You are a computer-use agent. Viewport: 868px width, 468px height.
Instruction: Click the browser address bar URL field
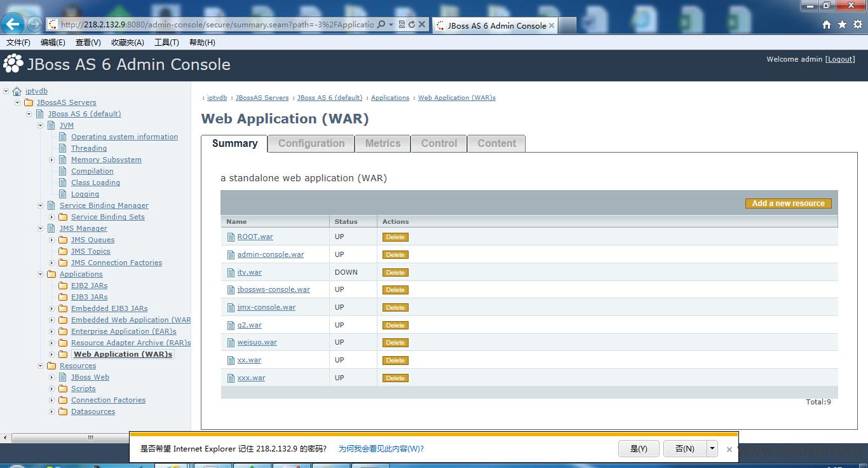[216, 24]
